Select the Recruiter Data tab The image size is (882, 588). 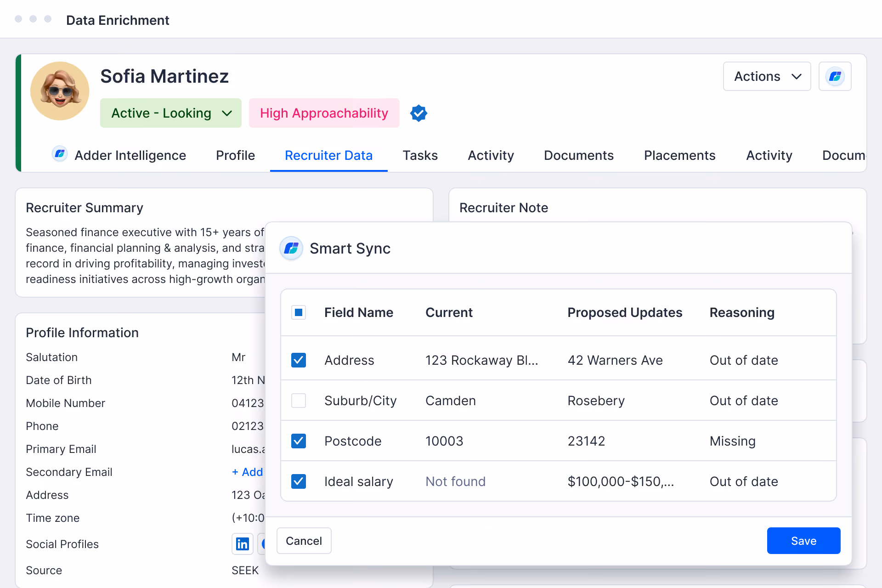(328, 155)
